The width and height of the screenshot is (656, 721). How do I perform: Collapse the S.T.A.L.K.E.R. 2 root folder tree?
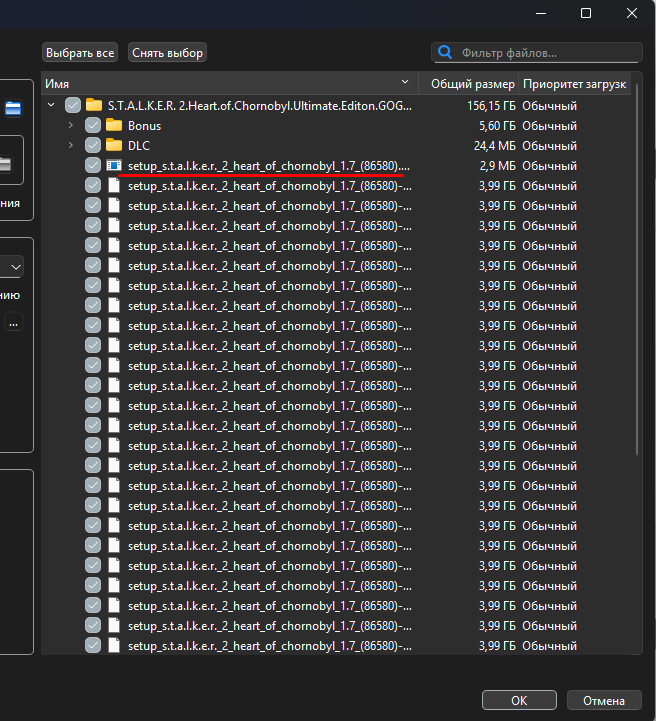(x=51, y=105)
